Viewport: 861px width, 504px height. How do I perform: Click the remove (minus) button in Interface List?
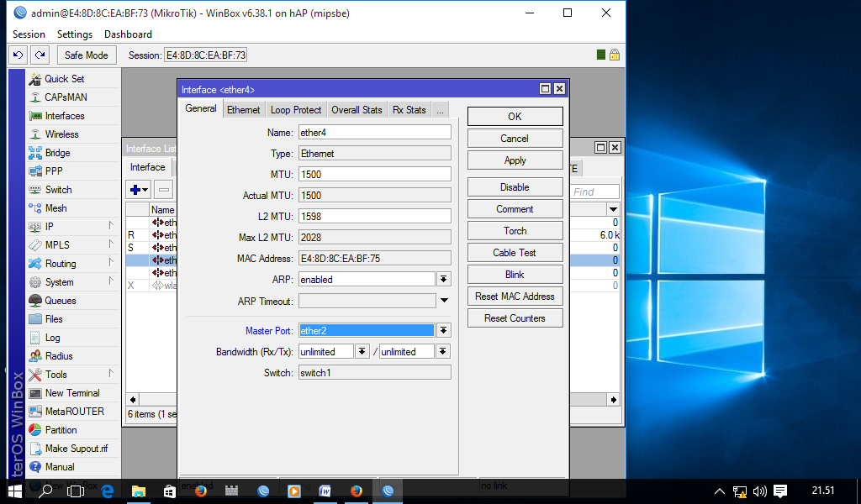[164, 190]
